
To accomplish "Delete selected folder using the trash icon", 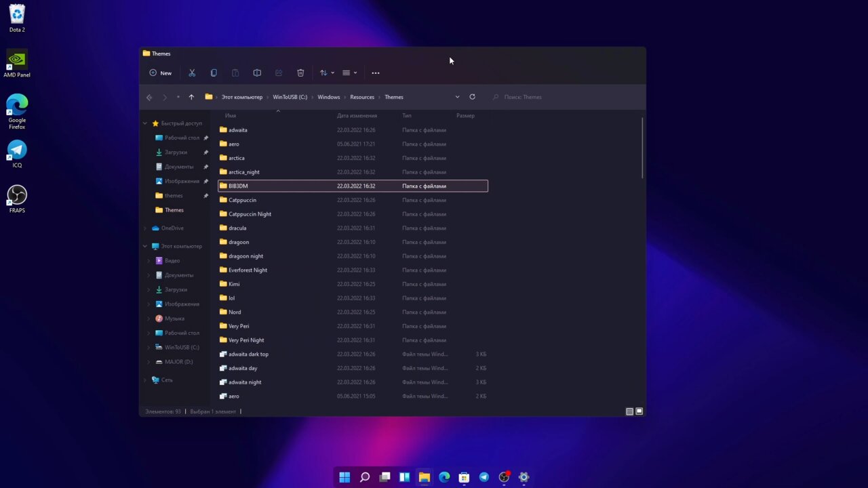I will coord(300,73).
